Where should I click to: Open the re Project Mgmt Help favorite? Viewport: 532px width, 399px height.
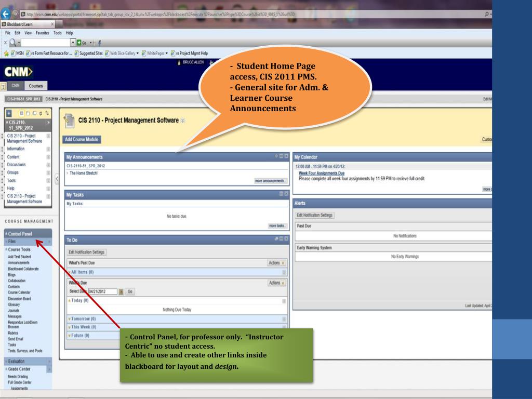189,54
